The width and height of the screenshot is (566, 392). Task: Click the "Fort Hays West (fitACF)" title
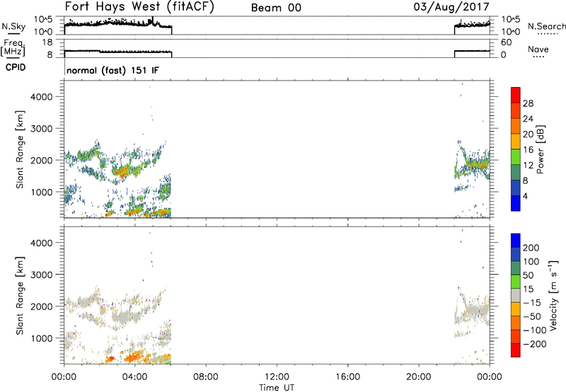pyautogui.click(x=139, y=7)
